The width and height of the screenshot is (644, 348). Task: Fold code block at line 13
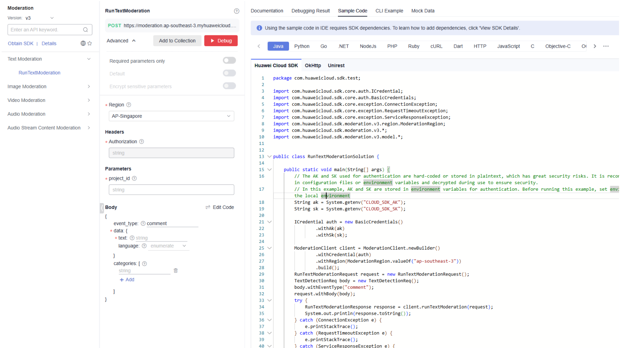(x=269, y=157)
